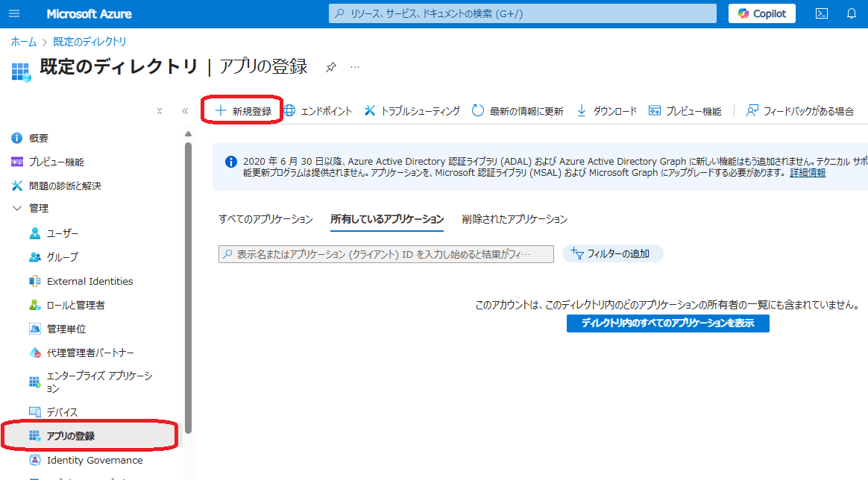Pin this blade with the pin icon

coord(330,68)
